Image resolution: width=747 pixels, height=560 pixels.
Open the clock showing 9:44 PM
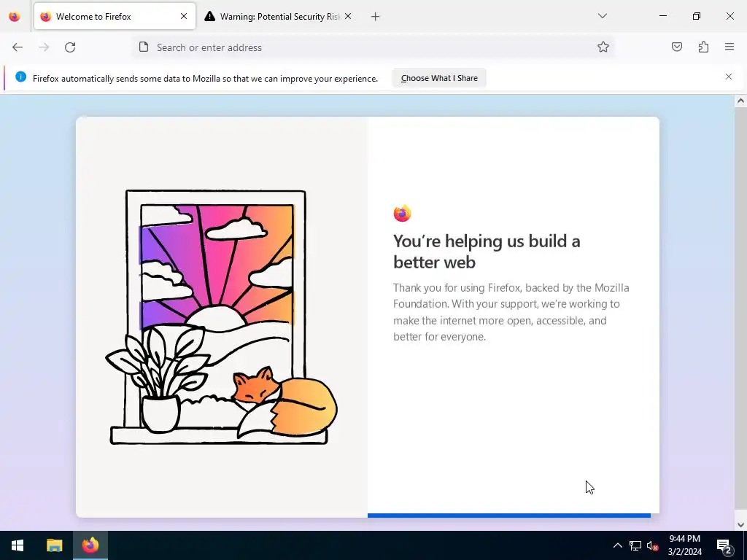coord(684,545)
